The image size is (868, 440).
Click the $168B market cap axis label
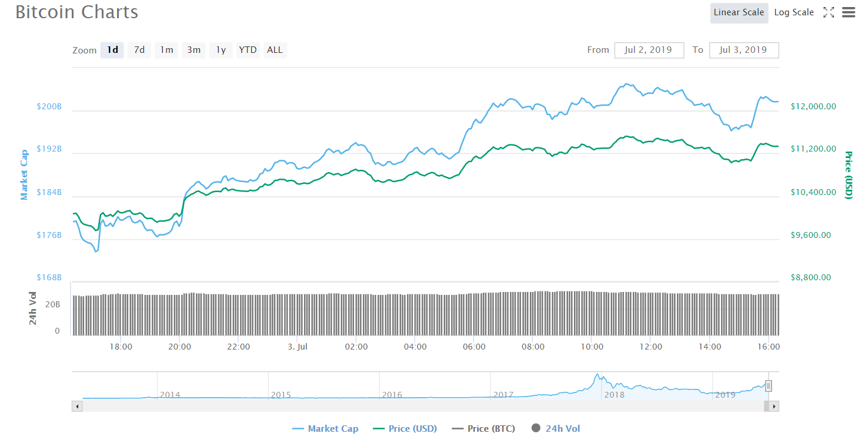(x=49, y=277)
